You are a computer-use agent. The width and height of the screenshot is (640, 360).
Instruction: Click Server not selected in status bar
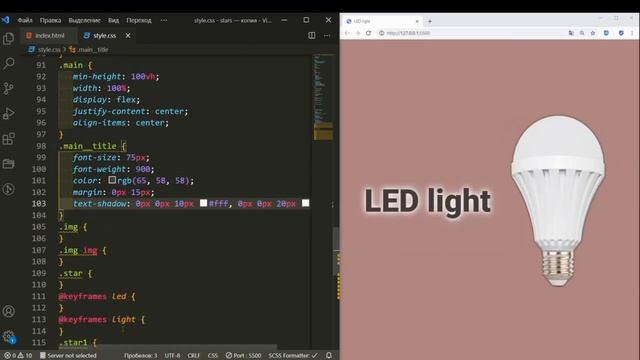pyautogui.click(x=68, y=356)
